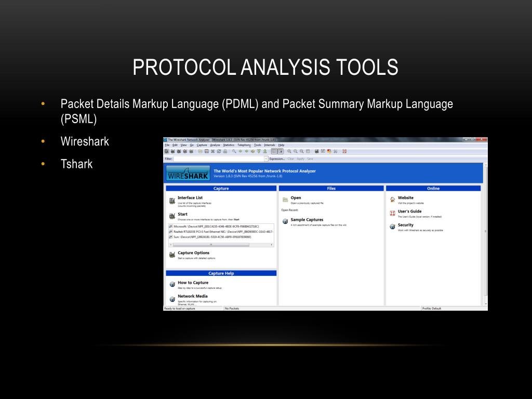Image resolution: width=532 pixels, height=399 pixels.
Task: Click the interface list horizontal scrollbar
Action: click(x=221, y=245)
